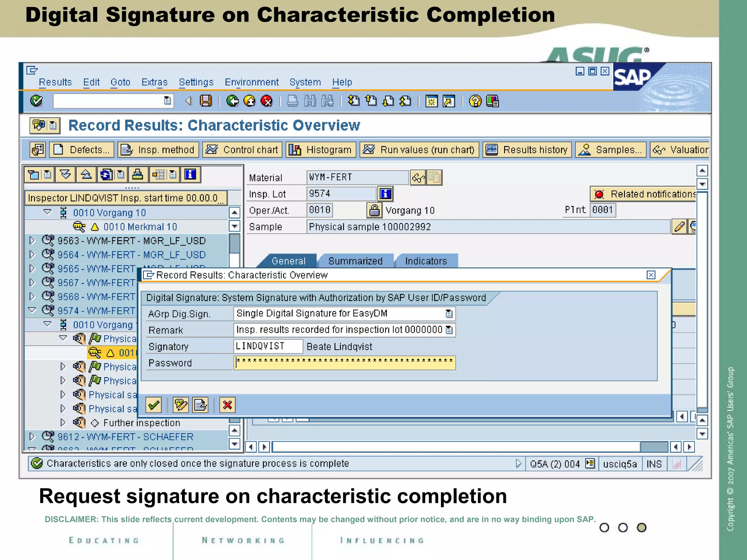The image size is (747, 560).
Task: Click the red Cancel icon in toolbar
Action: click(267, 101)
